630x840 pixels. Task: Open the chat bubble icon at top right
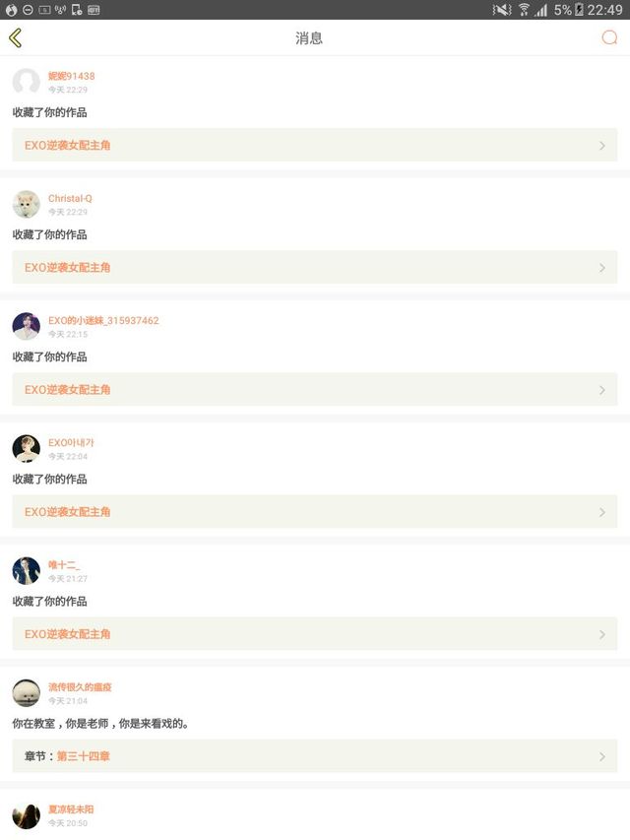609,38
